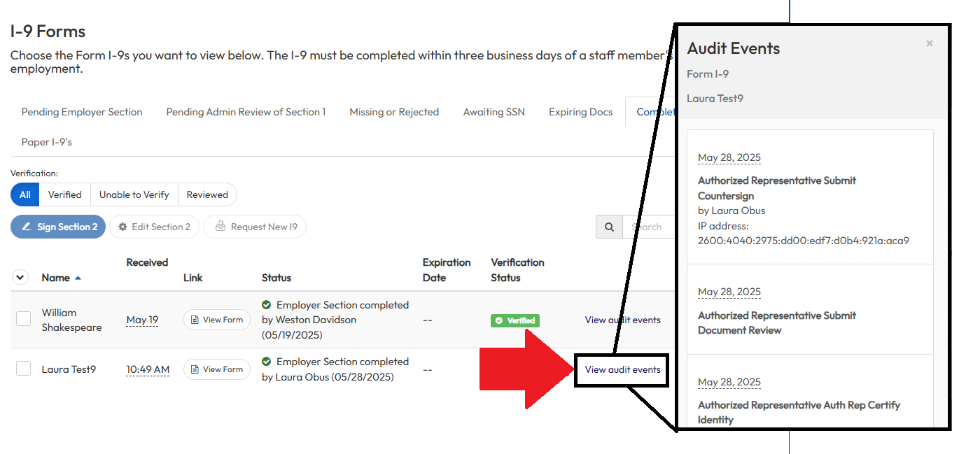Click the 10:49 AM received time
Viewport: 980px width, 454px height.
147,369
